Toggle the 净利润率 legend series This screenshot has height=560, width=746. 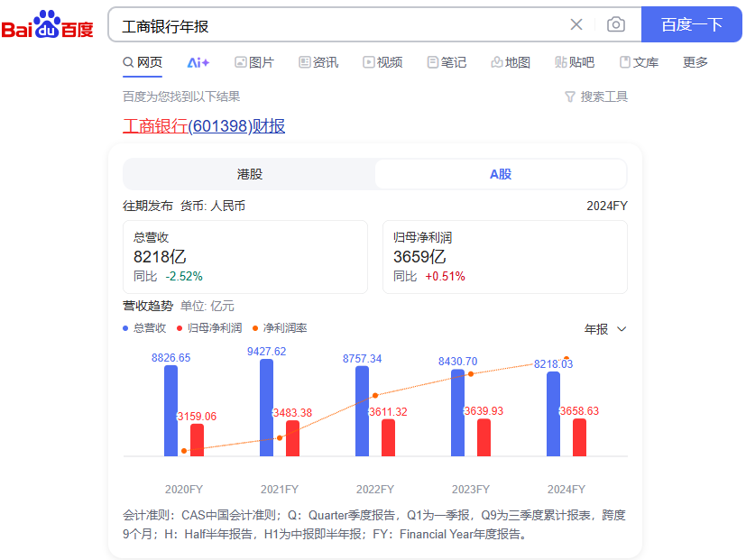(x=280, y=328)
